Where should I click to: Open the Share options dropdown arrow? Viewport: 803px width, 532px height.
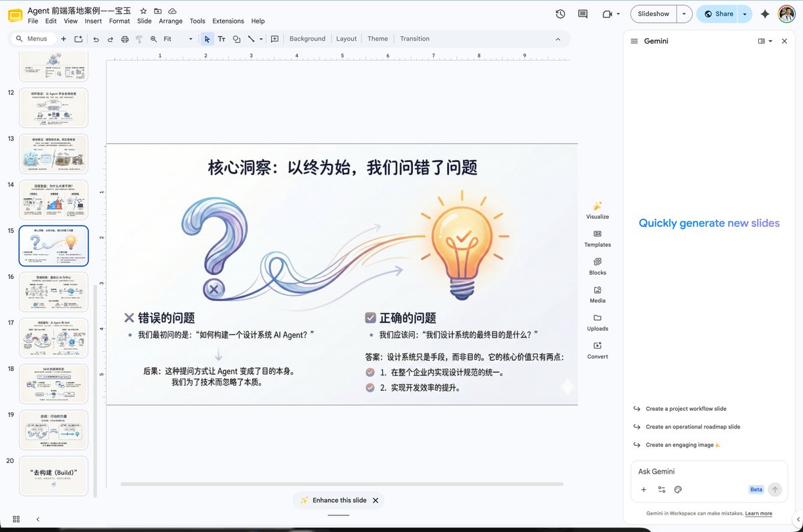tap(745, 14)
